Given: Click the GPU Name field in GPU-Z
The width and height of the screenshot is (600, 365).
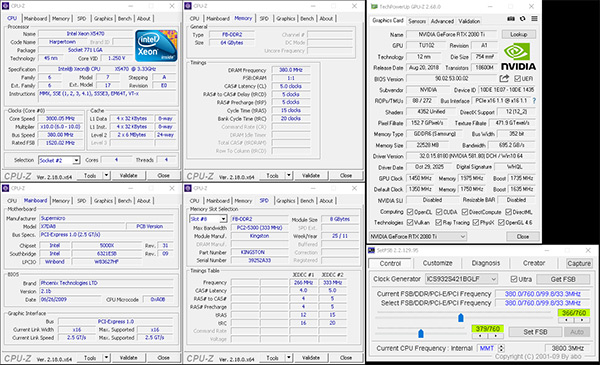Looking at the screenshot, I should click(x=452, y=34).
